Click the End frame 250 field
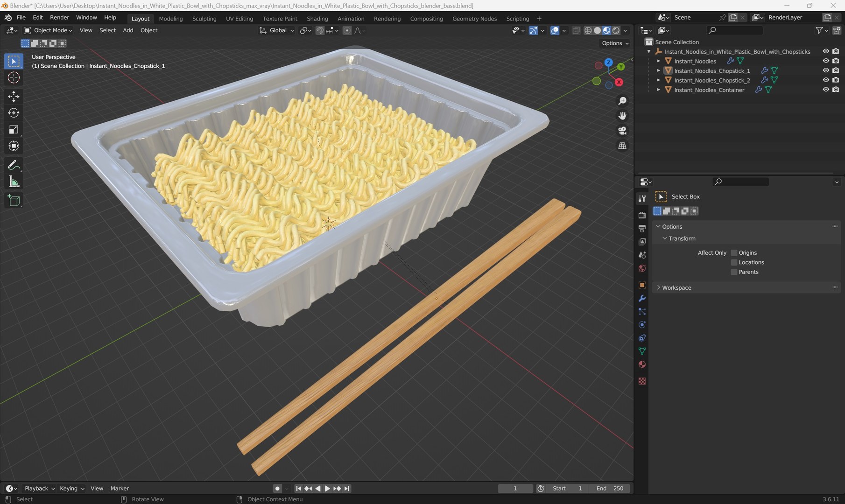Viewport: 845px width, 504px height. (610, 489)
